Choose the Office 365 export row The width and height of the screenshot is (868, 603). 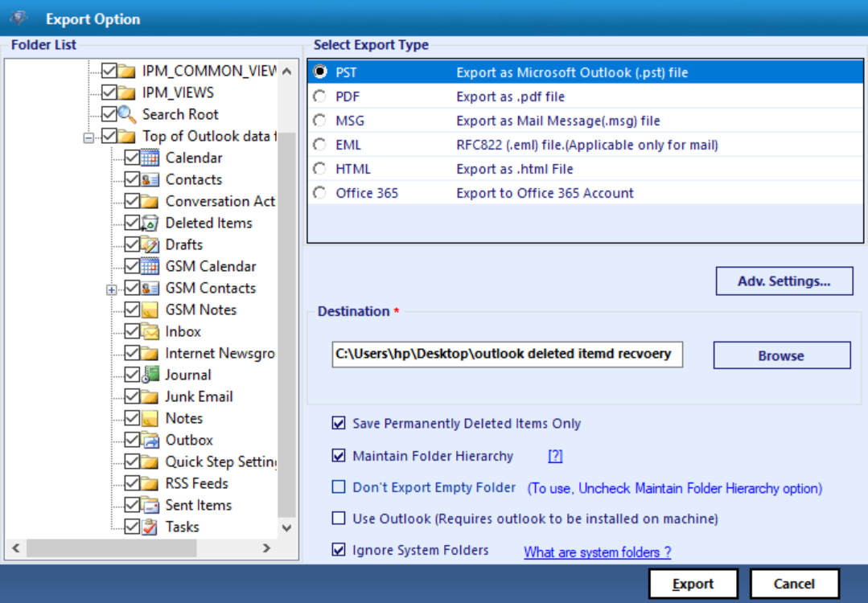coord(585,193)
